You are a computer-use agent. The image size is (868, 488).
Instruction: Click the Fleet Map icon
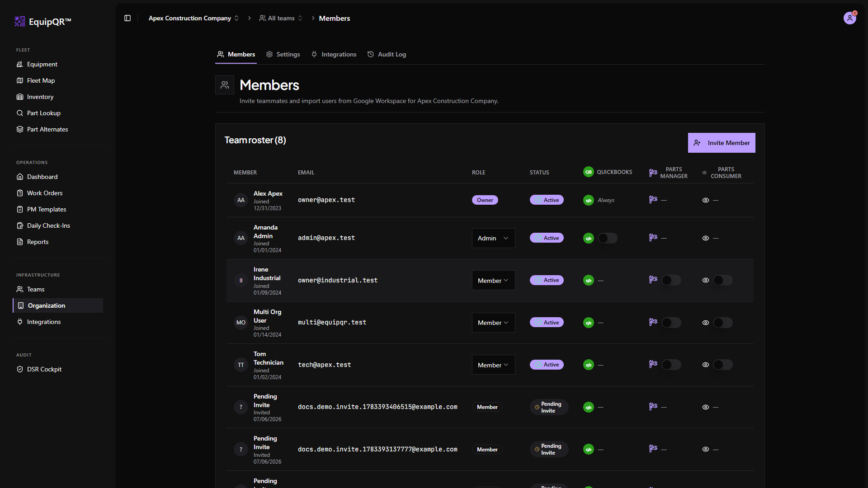20,80
